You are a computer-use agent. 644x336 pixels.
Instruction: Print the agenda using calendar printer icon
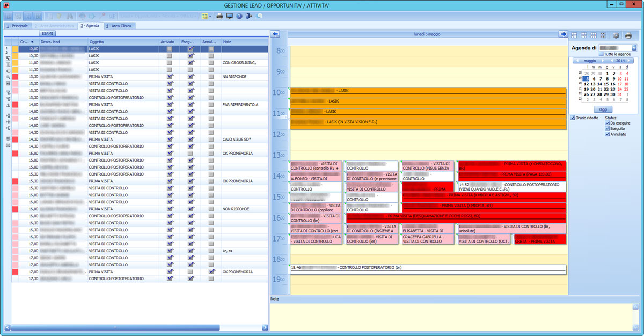tap(628, 35)
